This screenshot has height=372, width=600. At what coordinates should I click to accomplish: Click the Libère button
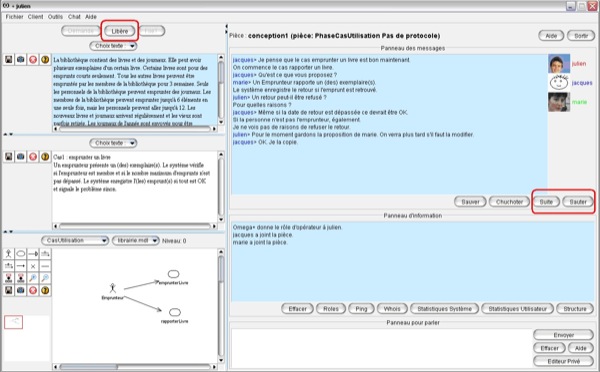point(119,31)
